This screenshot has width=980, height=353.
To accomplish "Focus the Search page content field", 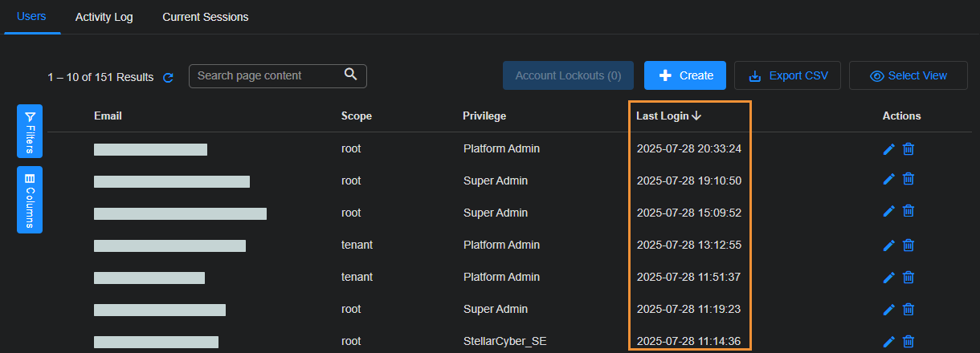I will [x=265, y=75].
